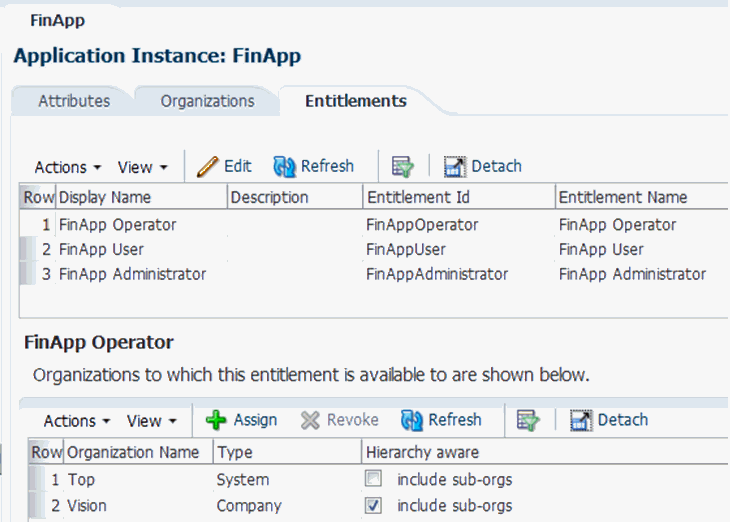This screenshot has width=730, height=522.
Task: Toggle filter icon in organizations toolbar
Action: tap(528, 420)
